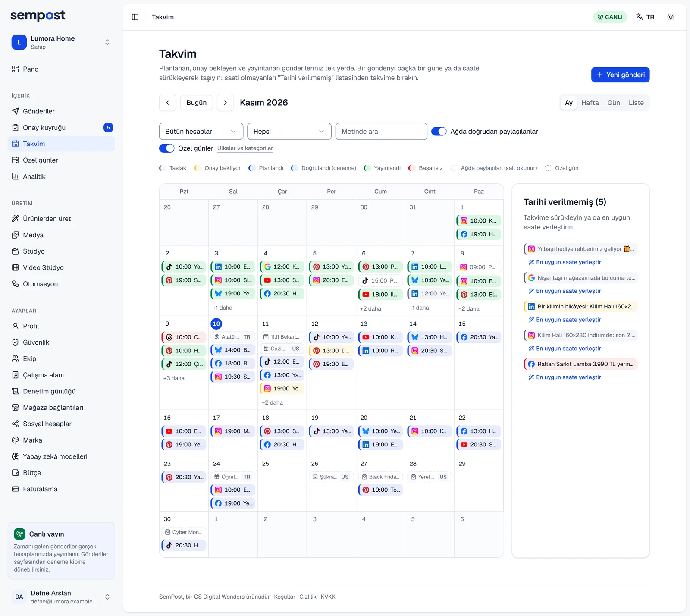
Task: Switch to the Liste view tab
Action: coord(636,103)
